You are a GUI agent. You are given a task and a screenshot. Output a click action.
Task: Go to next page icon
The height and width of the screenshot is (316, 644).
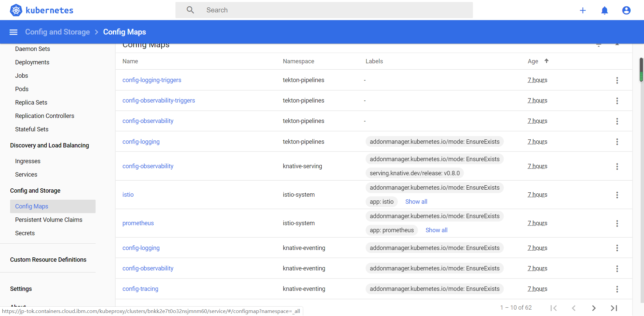coord(594,308)
